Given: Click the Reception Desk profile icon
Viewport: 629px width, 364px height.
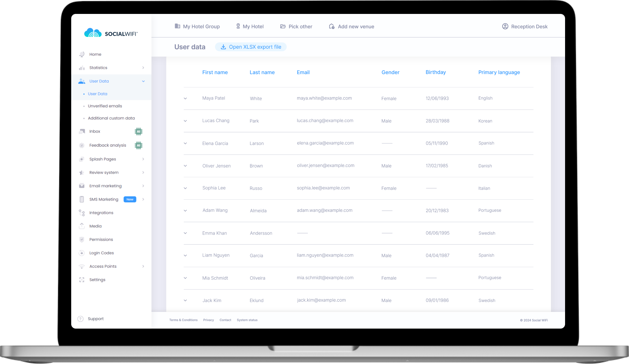Looking at the screenshot, I should point(505,26).
